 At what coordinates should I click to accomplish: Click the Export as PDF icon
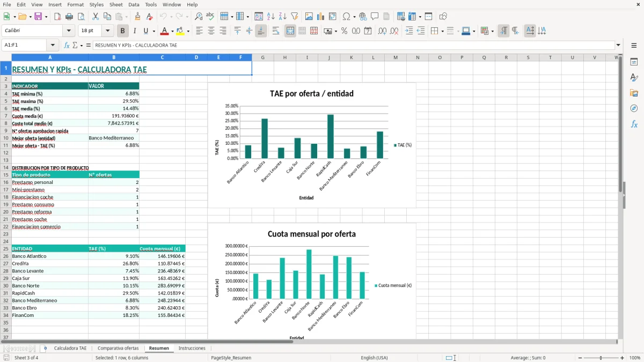pos(57,17)
